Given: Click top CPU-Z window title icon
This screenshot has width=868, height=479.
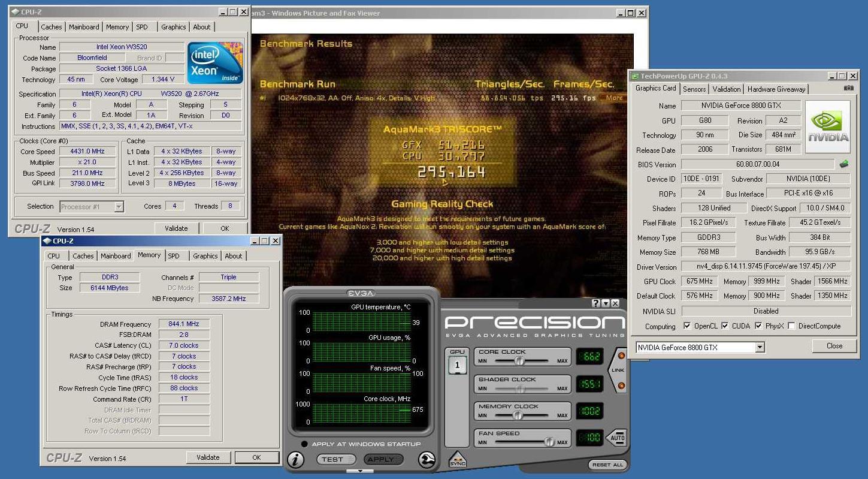Looking at the screenshot, I should pos(15,12).
